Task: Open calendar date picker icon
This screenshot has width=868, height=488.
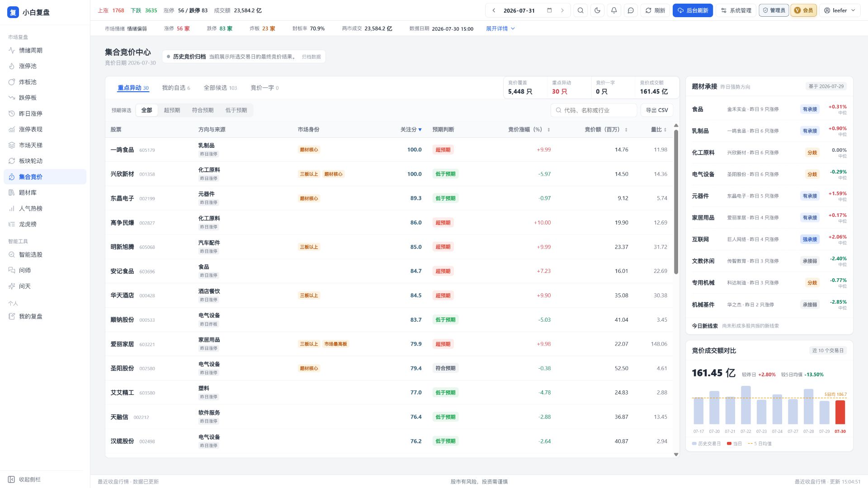Action: (x=549, y=10)
